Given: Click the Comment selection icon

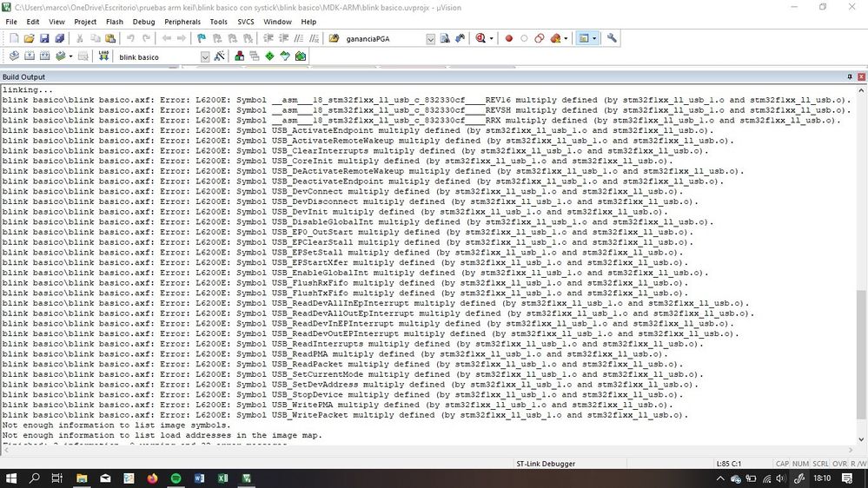Looking at the screenshot, I should tap(299, 38).
